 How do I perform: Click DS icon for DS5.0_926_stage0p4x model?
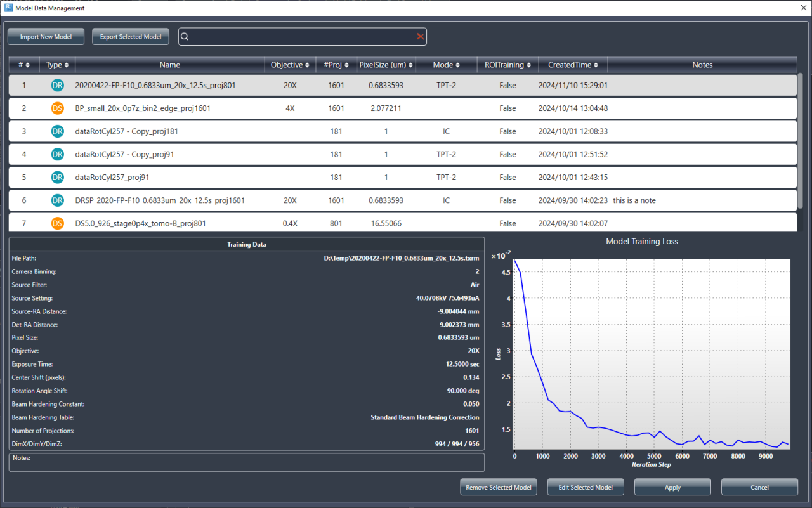click(x=57, y=223)
